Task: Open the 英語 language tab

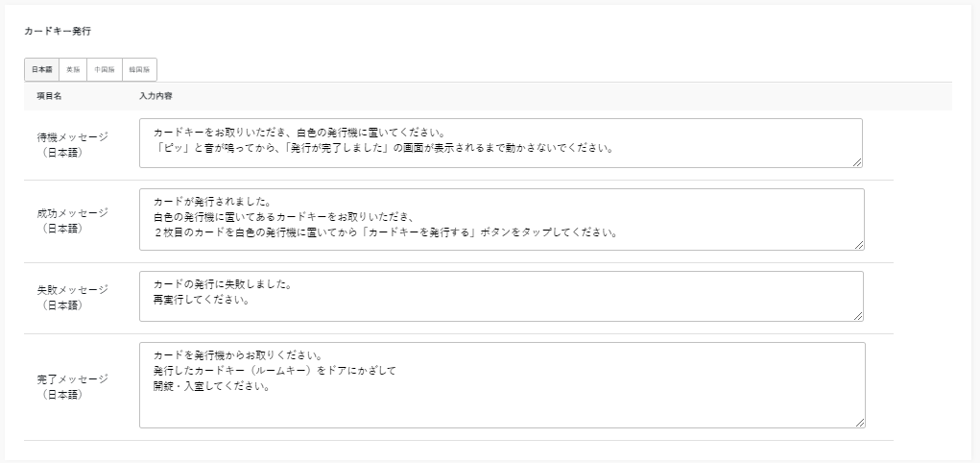Action: tap(73, 69)
